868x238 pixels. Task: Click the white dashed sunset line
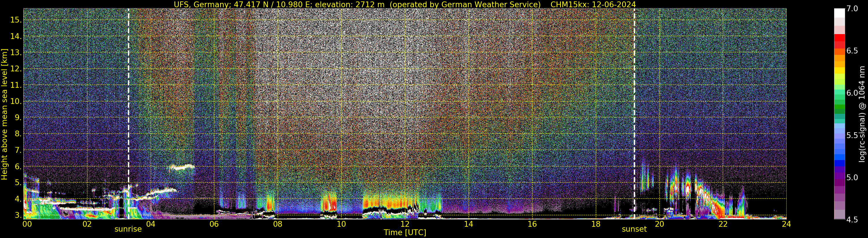635,114
